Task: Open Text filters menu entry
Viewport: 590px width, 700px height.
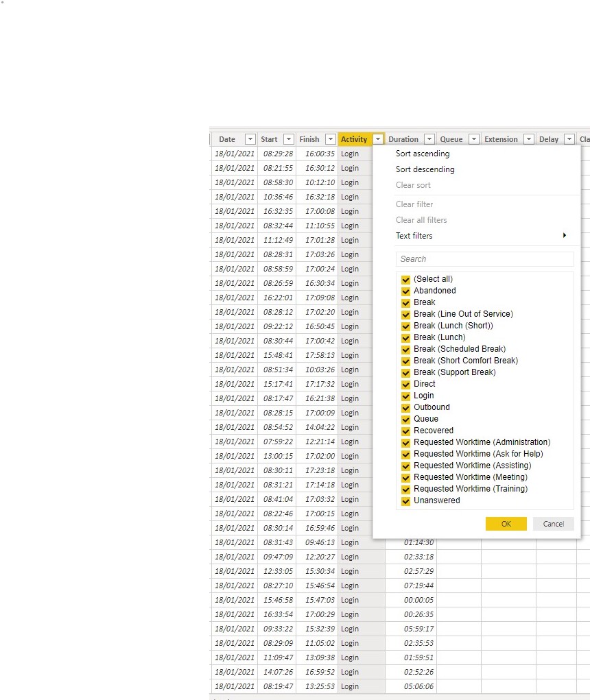Action: pyautogui.click(x=414, y=236)
